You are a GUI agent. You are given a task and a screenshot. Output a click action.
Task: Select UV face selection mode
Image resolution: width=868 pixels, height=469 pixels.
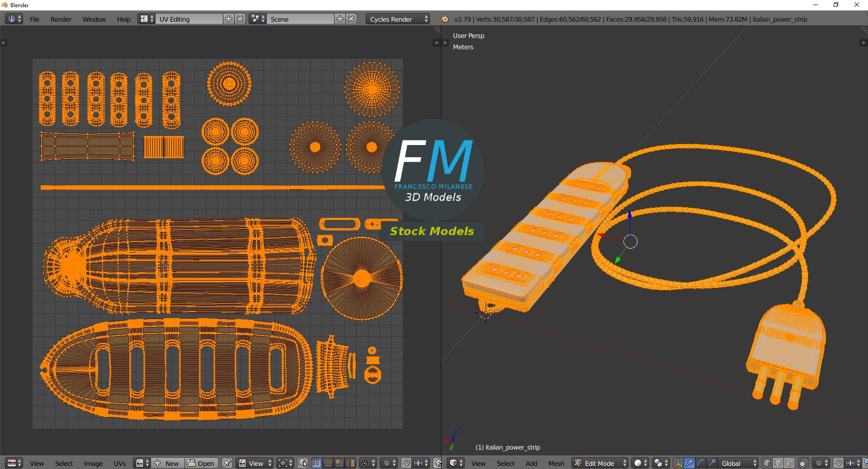(339, 463)
